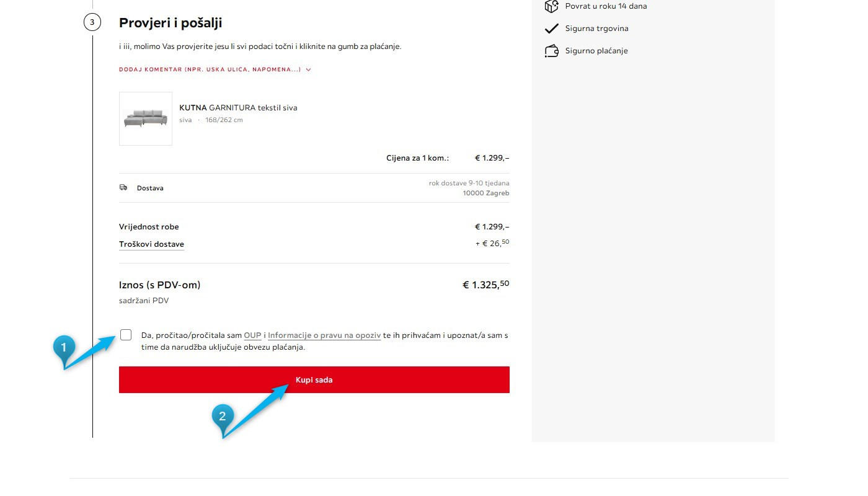Click the step 3 circle indicator
The image size is (868, 496).
(92, 23)
